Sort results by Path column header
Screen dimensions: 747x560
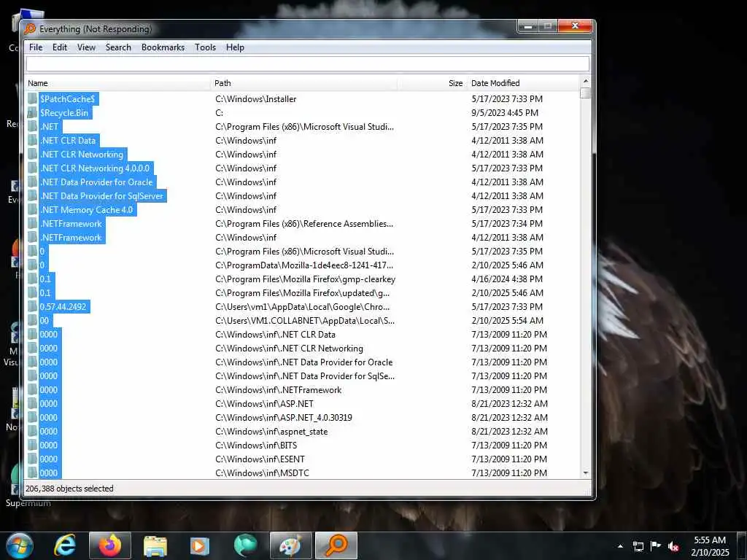coord(304,83)
